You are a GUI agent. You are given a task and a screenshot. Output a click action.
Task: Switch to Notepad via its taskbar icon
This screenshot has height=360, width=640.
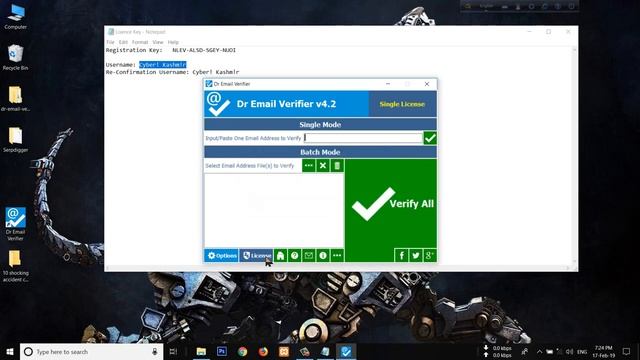point(325,351)
